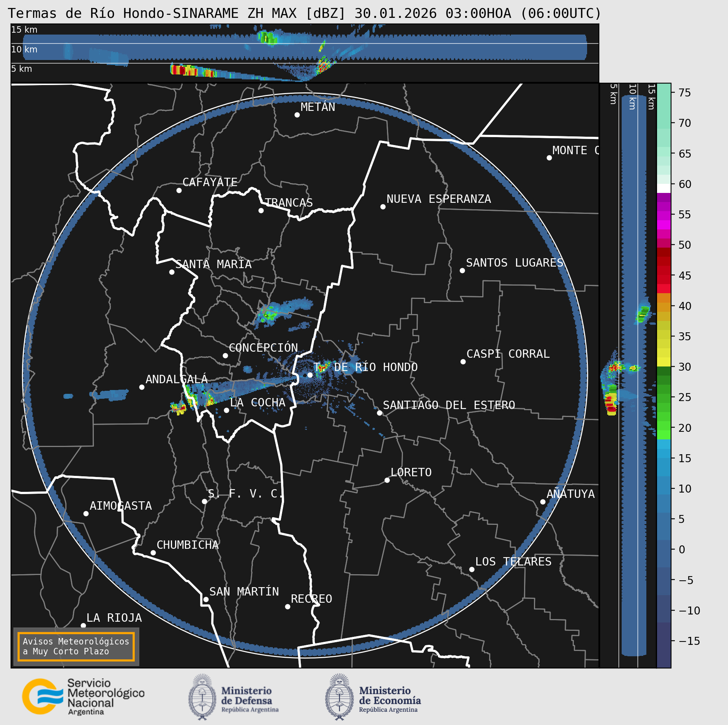Select the Aimogasta city marker dot
Image resolution: width=728 pixels, height=725 pixels.
point(86,513)
